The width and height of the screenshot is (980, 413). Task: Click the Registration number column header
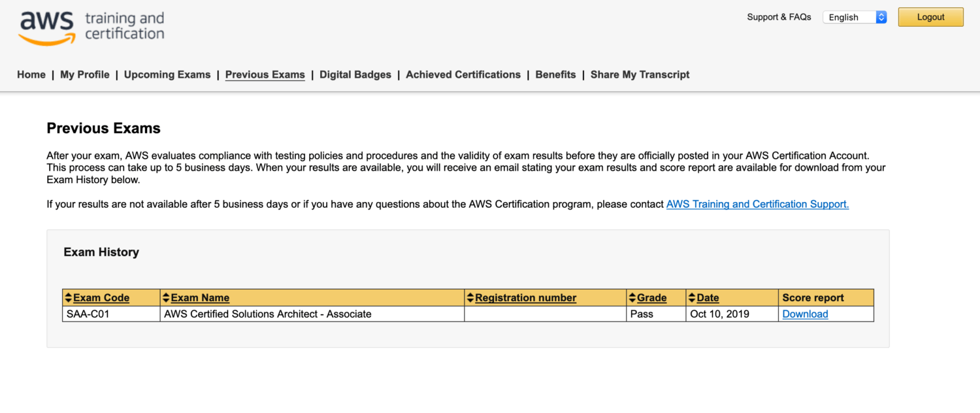[x=525, y=298]
